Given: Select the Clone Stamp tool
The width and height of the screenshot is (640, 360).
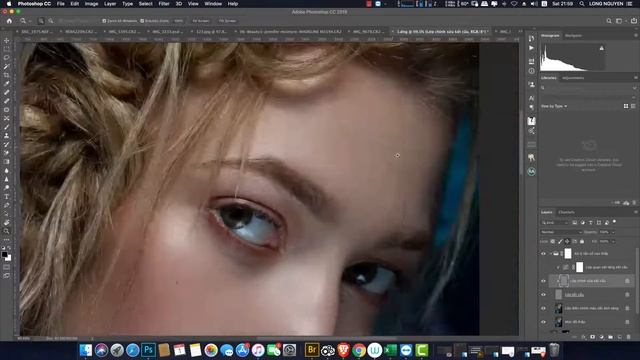Looking at the screenshot, I should (x=7, y=136).
